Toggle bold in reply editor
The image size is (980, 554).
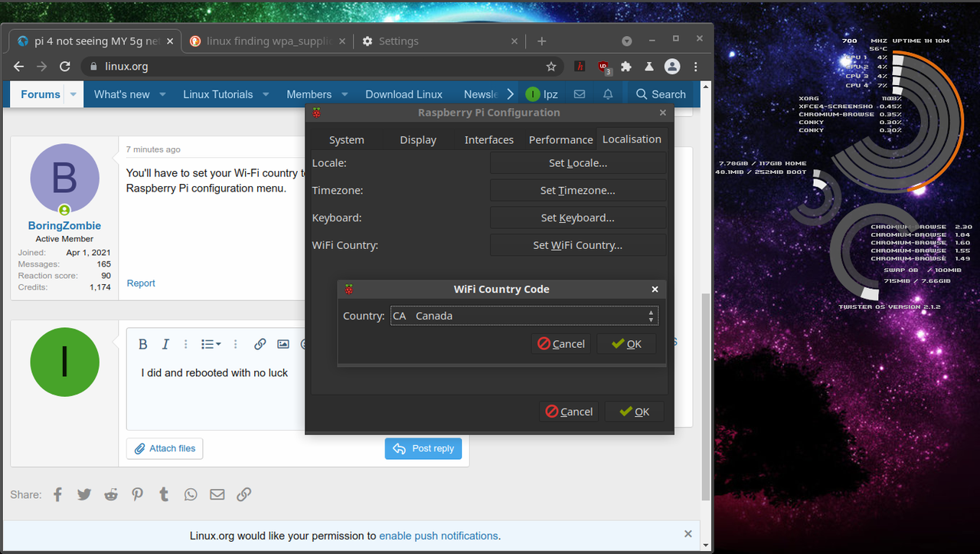pos(143,345)
